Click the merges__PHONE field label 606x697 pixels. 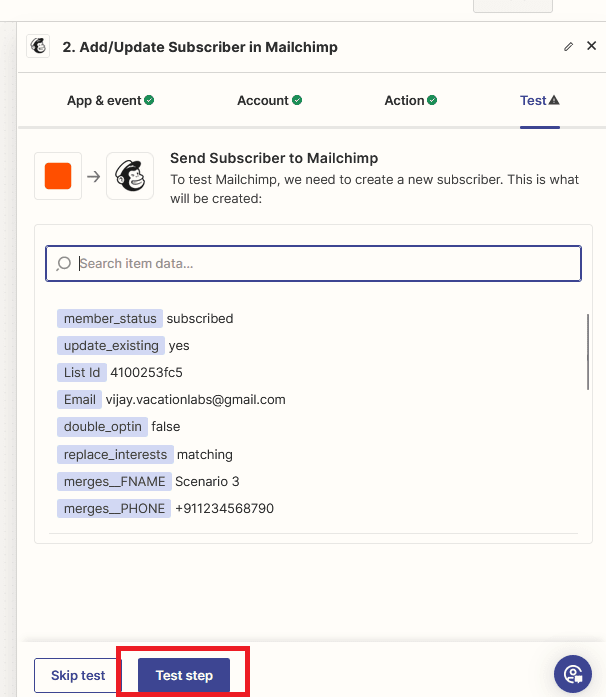click(114, 509)
